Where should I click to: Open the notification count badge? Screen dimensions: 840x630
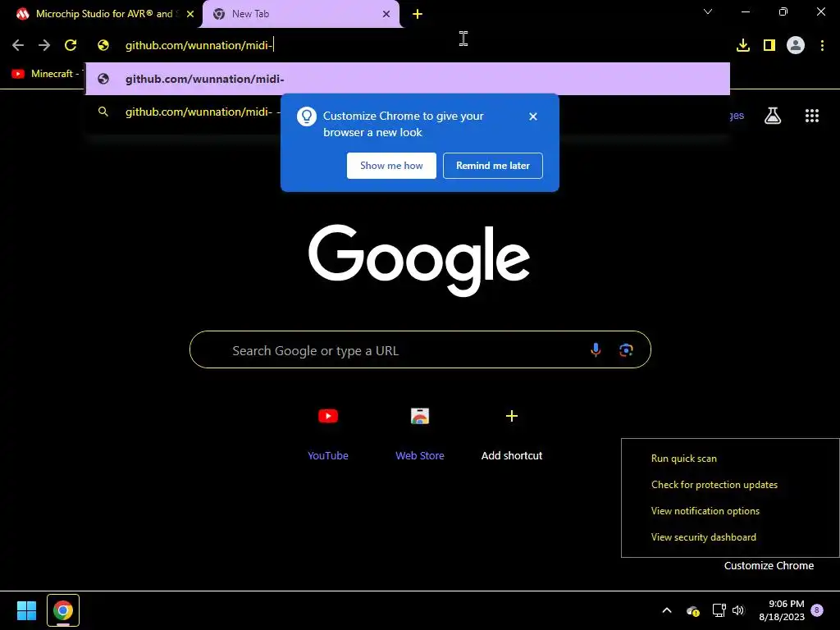(x=817, y=610)
